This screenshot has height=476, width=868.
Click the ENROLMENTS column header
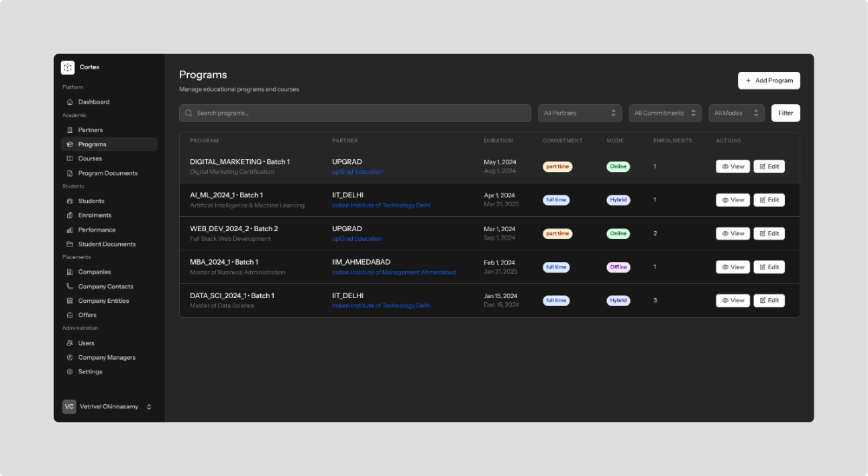[673, 141]
